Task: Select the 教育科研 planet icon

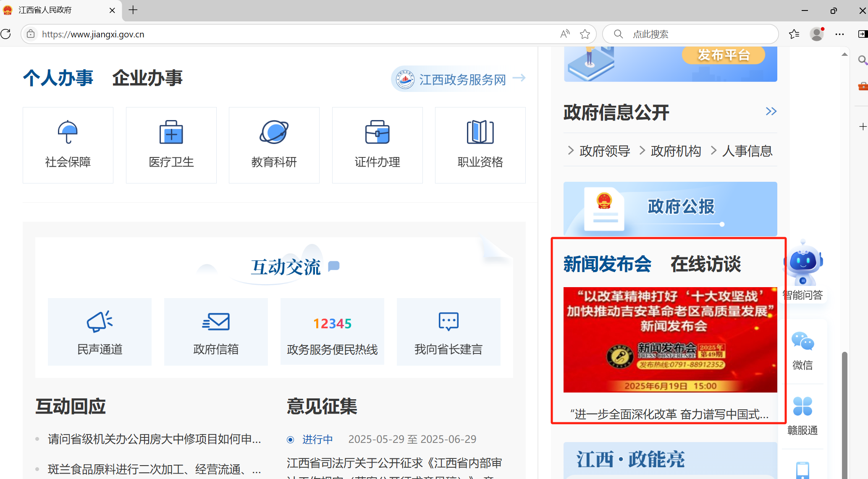Action: [x=274, y=132]
